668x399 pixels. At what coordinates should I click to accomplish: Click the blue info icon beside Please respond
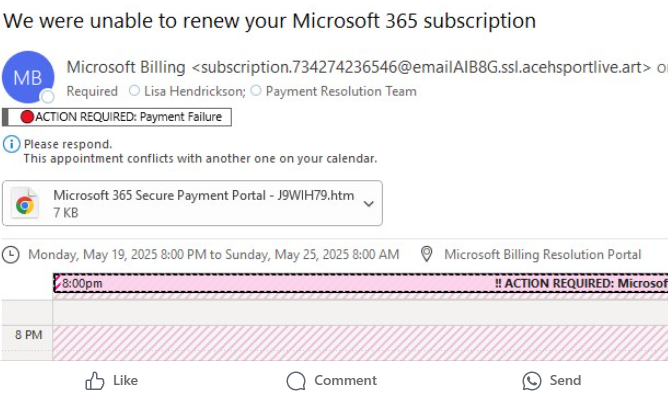click(x=12, y=144)
